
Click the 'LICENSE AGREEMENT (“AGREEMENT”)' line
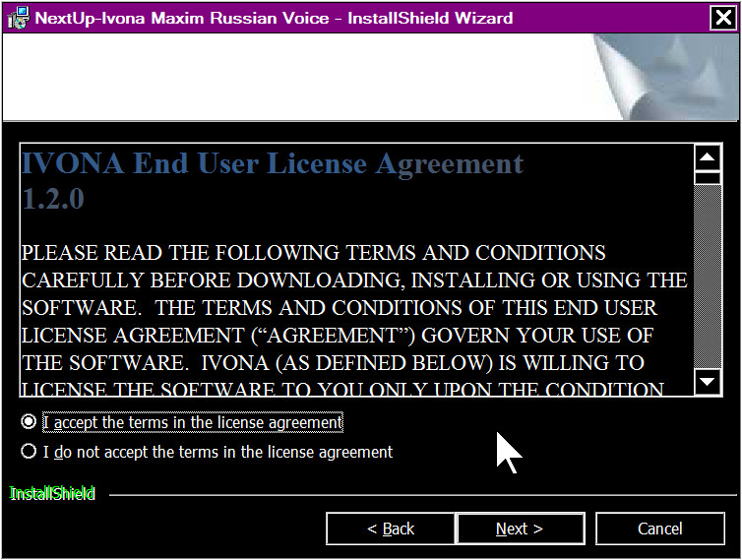point(338,336)
